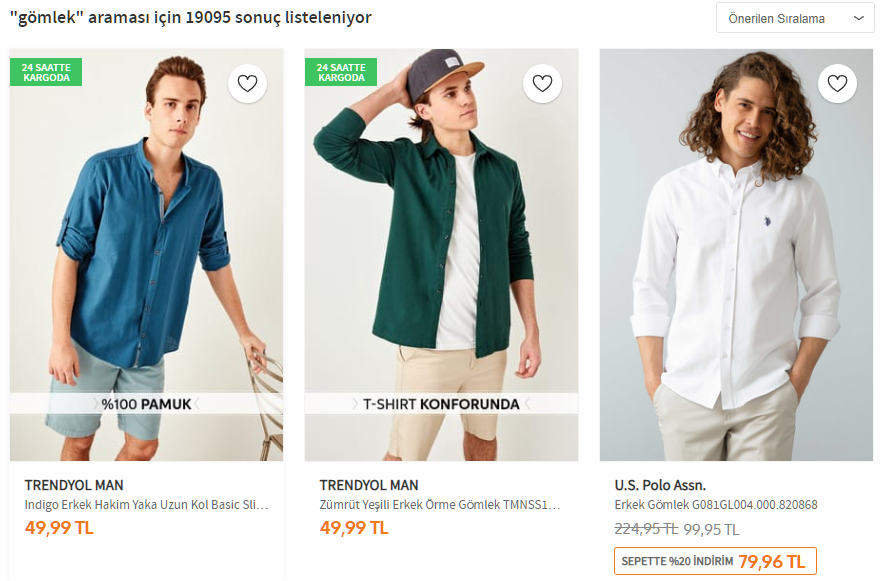
Task: Click the U.S. Polo Assn. brand name
Action: click(660, 485)
